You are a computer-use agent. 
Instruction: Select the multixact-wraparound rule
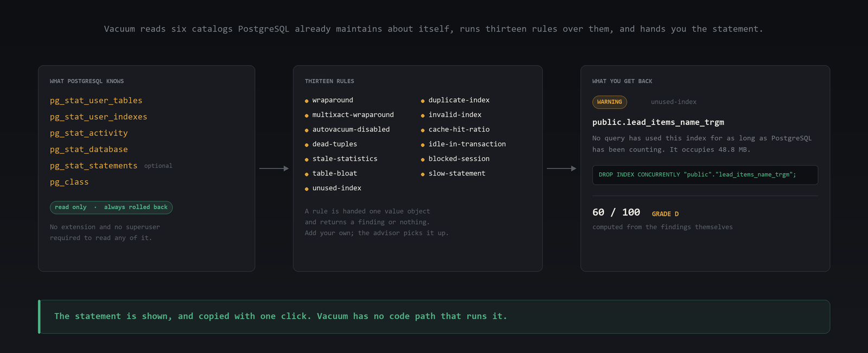click(353, 115)
